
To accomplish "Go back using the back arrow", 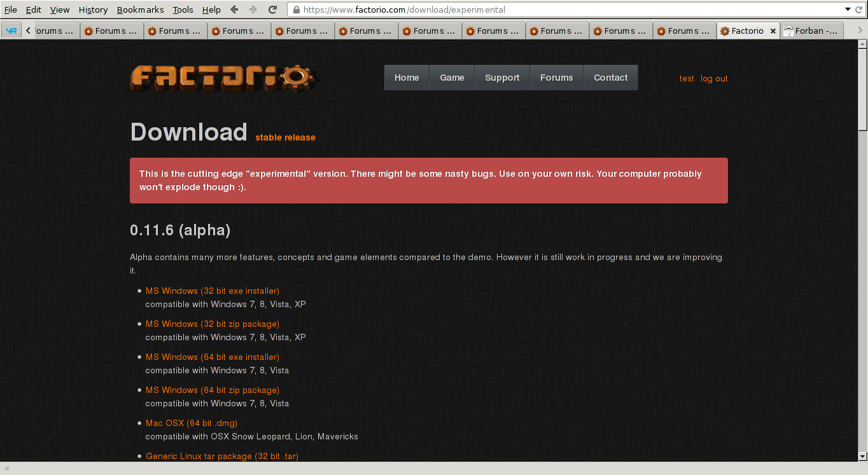I will [234, 10].
